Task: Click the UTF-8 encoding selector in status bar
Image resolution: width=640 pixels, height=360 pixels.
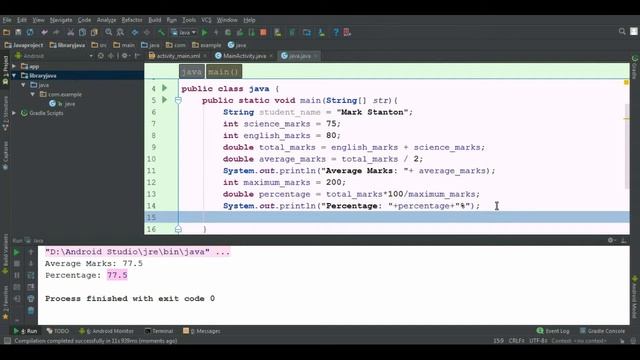Action: (538, 341)
